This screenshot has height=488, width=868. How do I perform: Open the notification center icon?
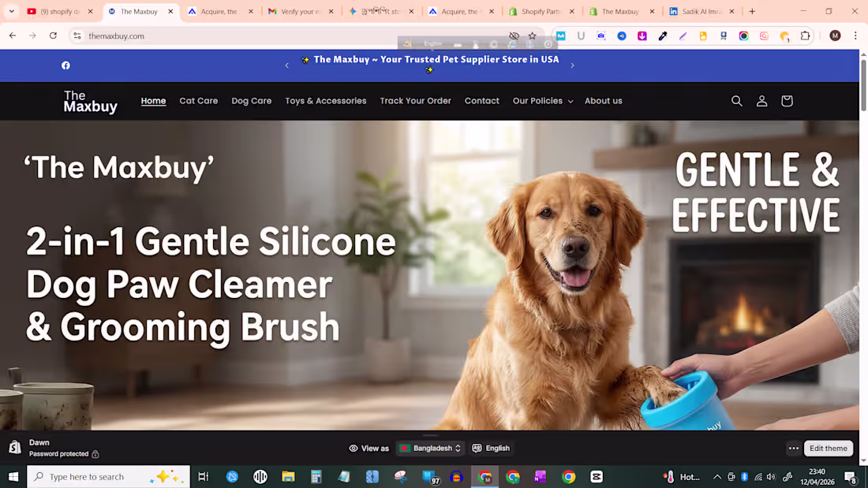coord(851,476)
